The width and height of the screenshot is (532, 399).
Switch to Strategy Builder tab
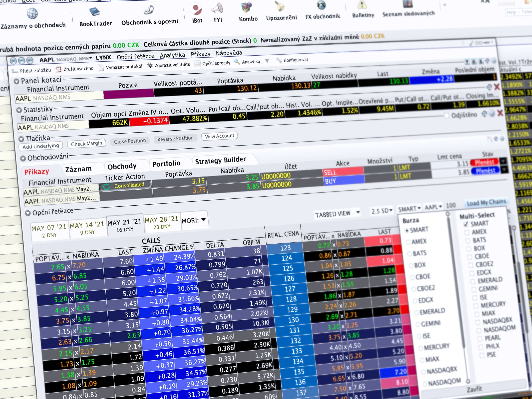click(x=221, y=160)
